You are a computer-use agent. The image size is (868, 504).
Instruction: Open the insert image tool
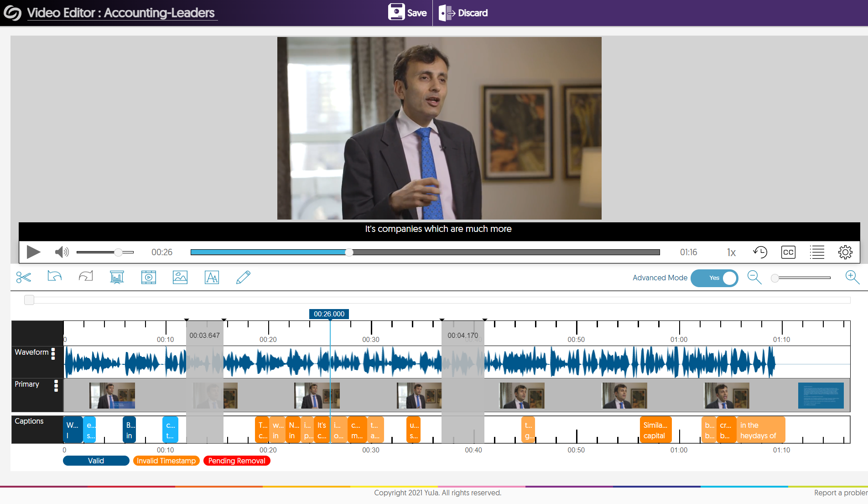click(x=180, y=277)
